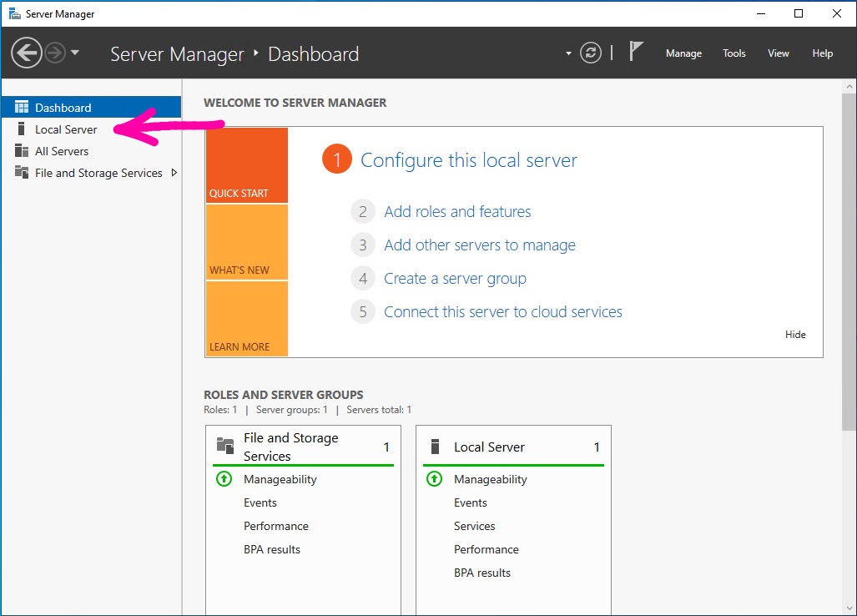Select the Local Server sidebar icon
The image size is (857, 616).
tap(22, 129)
